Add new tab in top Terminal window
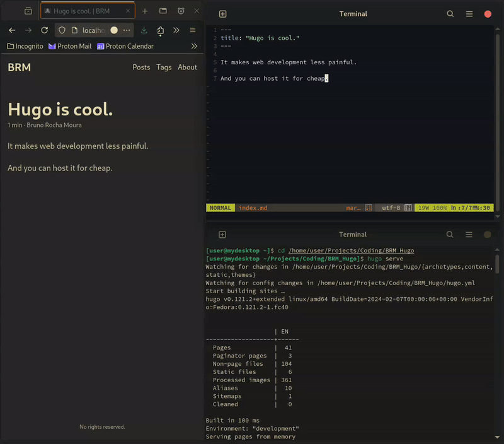The width and height of the screenshot is (504, 444). (x=223, y=14)
